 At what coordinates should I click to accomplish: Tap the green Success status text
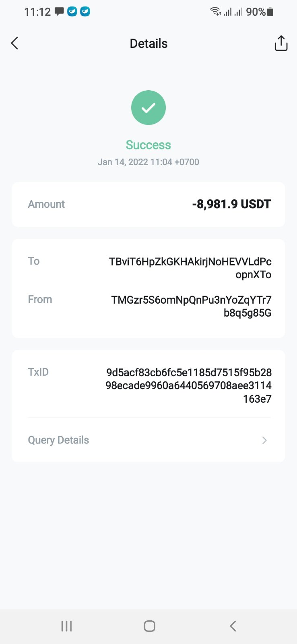pos(148,145)
